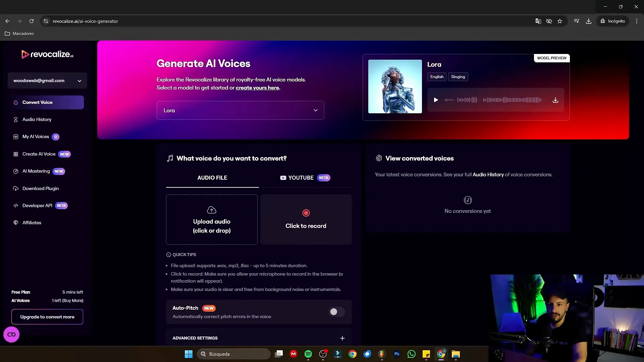Open Sticky Notes from the taskbar

coord(426,354)
